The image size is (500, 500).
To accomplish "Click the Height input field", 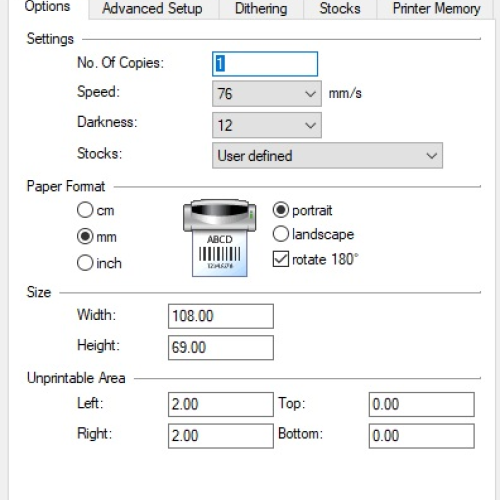I will click(221, 348).
